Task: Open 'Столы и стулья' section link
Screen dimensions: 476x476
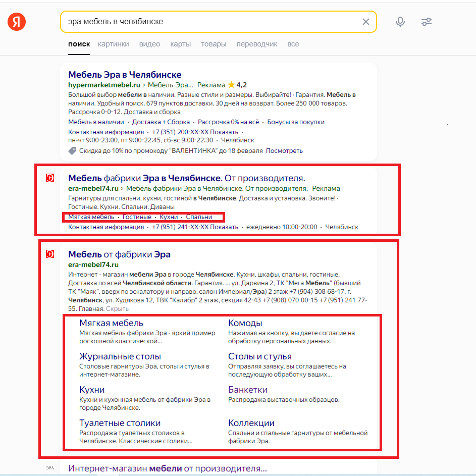Action: point(260,356)
